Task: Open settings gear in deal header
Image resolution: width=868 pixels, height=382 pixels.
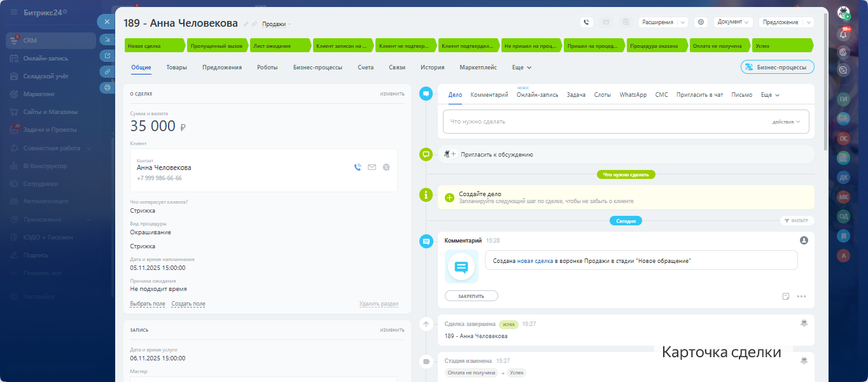Action: click(x=701, y=22)
